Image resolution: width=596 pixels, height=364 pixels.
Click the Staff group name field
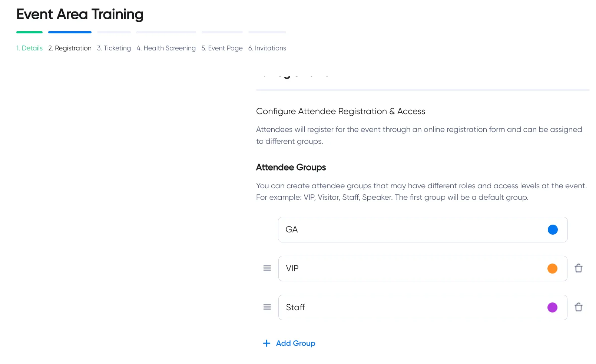tap(371, 307)
